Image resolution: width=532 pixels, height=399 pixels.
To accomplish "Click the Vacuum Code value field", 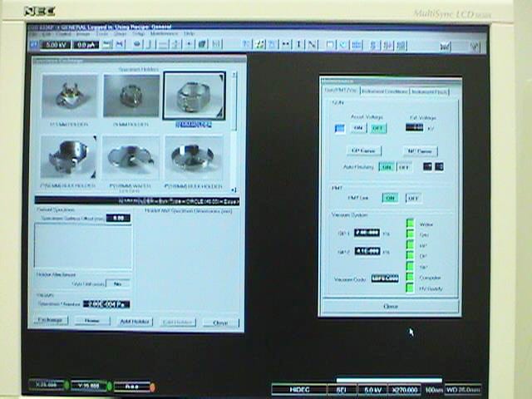I will 385,278.
